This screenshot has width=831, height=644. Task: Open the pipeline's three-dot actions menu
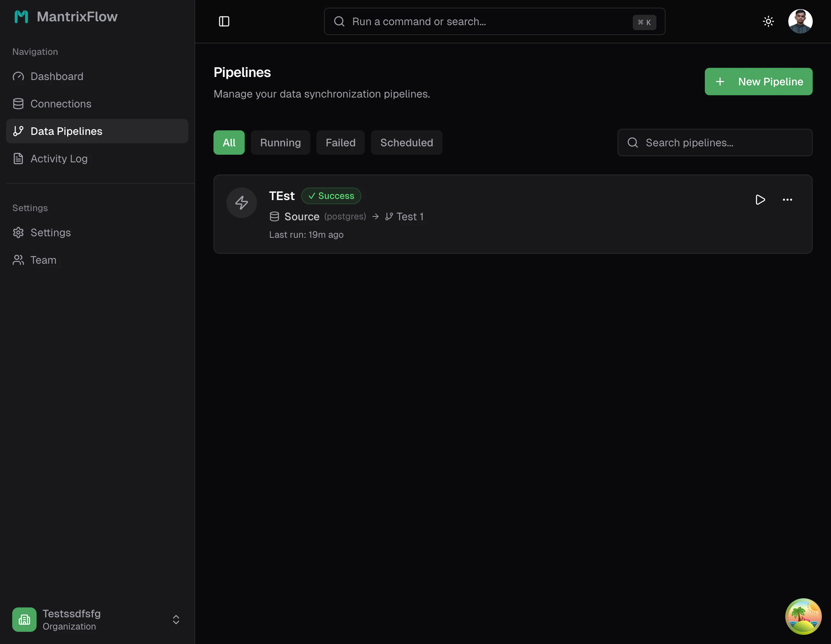[788, 200]
